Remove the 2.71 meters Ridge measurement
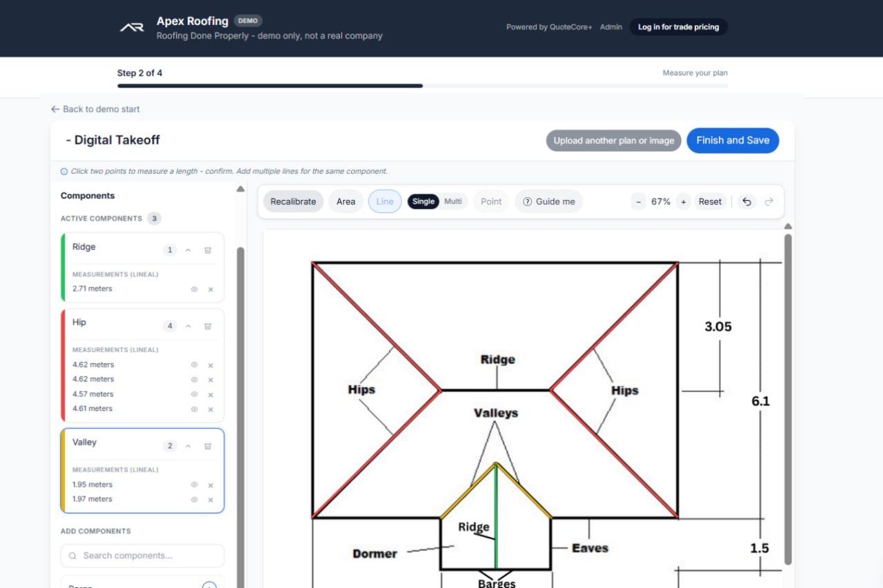 tap(210, 290)
